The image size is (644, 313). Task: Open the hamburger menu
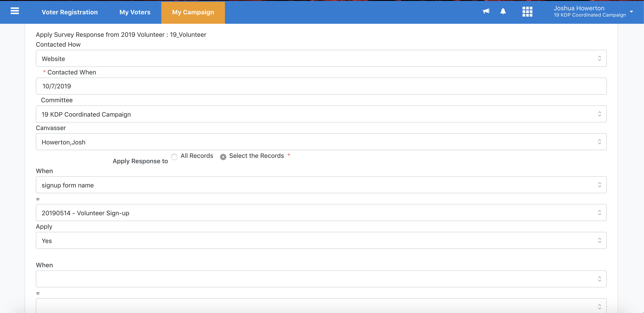click(15, 11)
